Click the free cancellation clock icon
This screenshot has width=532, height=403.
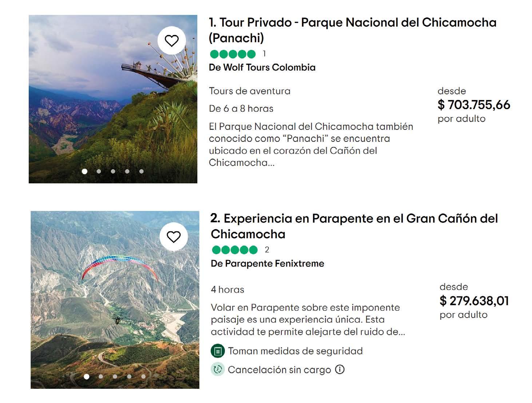tap(218, 370)
